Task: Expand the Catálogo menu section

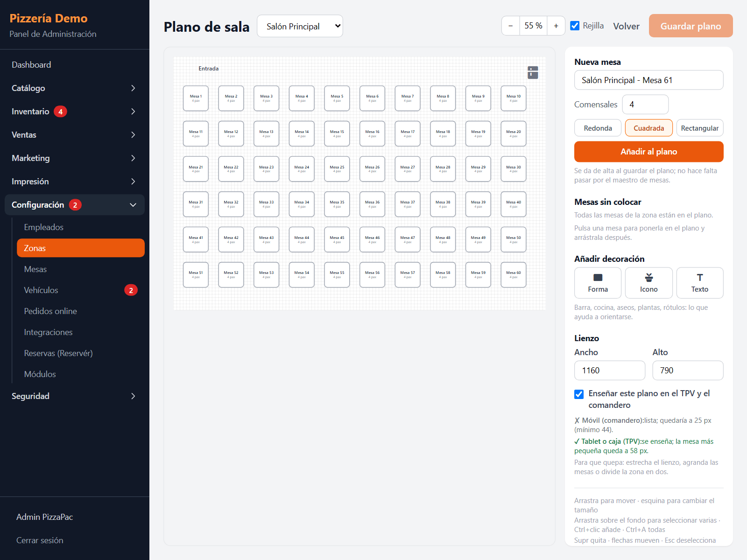Action: click(x=75, y=88)
